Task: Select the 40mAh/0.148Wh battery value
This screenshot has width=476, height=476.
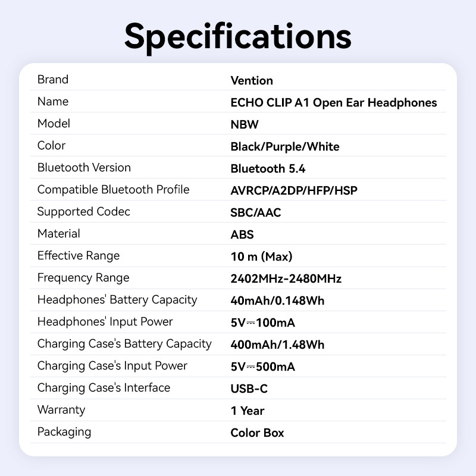Action: [x=277, y=300]
